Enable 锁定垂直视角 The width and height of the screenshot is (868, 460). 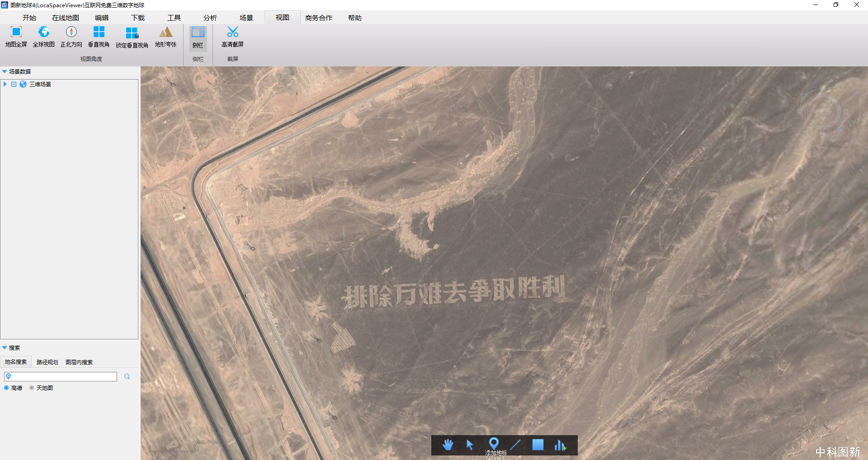pyautogui.click(x=132, y=37)
